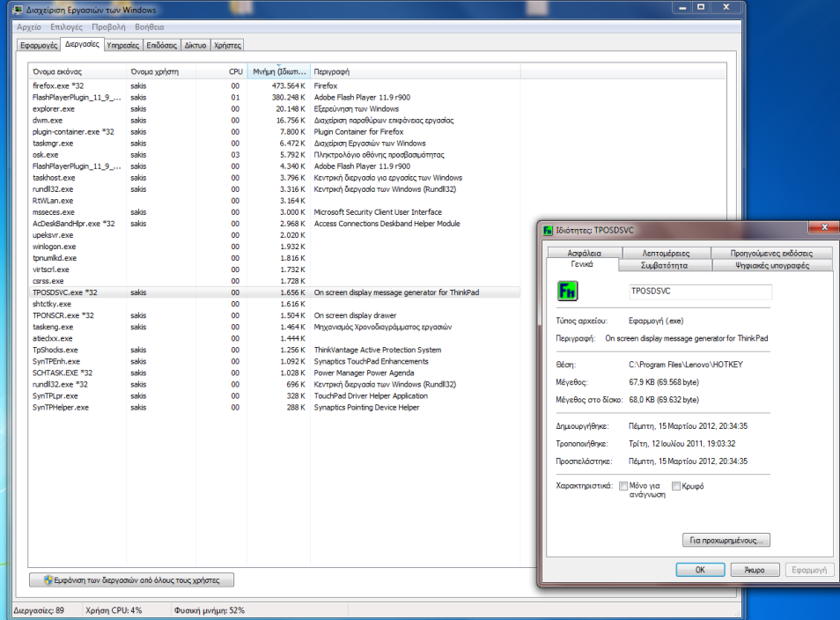Select the firefox.exe *32 process row

pyautogui.click(x=275, y=85)
